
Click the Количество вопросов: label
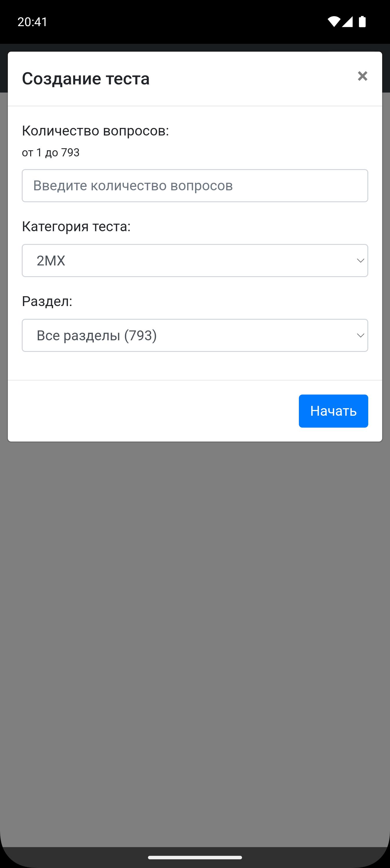tap(95, 131)
